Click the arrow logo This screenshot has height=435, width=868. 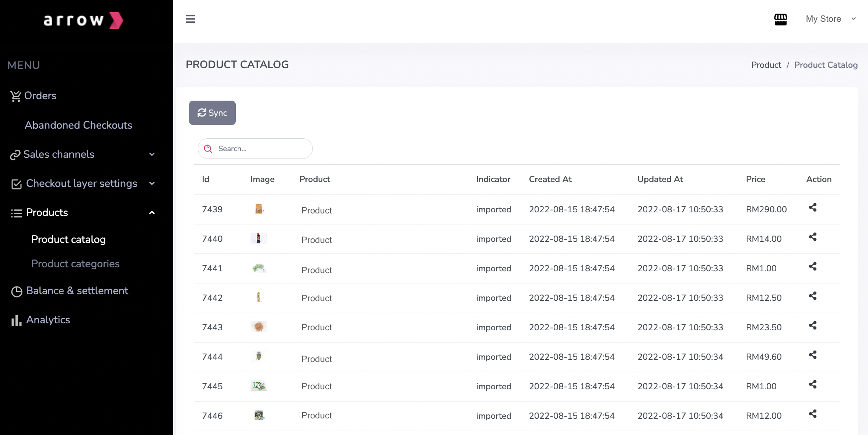pyautogui.click(x=84, y=20)
